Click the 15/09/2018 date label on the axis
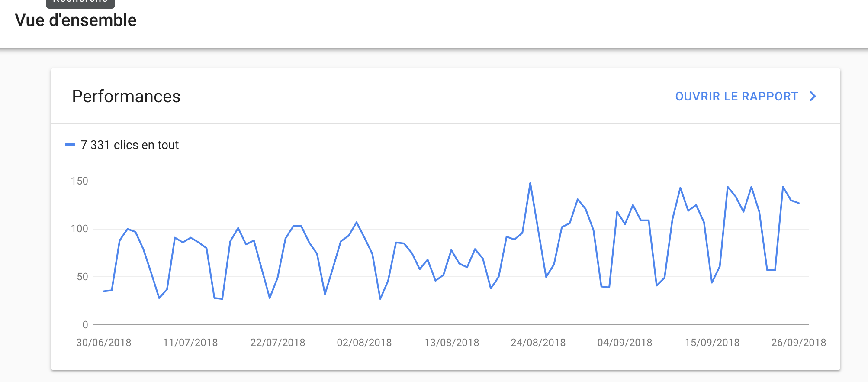Screen dimensions: 868x382 [x=712, y=343]
